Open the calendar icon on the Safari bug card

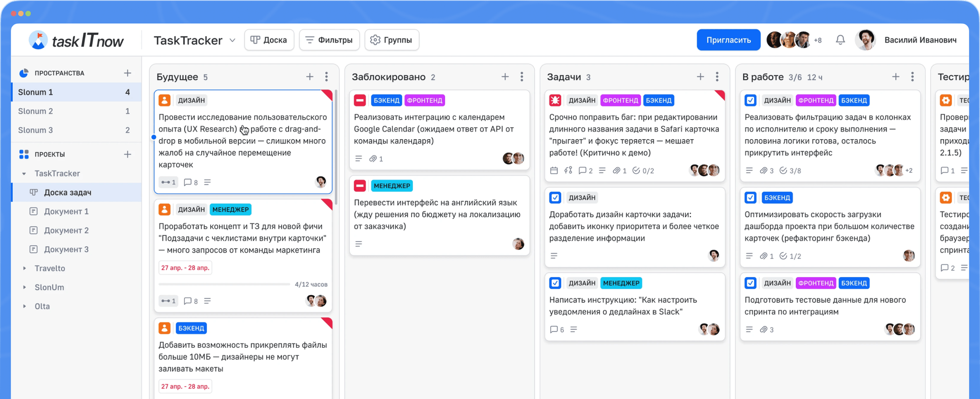[554, 171]
